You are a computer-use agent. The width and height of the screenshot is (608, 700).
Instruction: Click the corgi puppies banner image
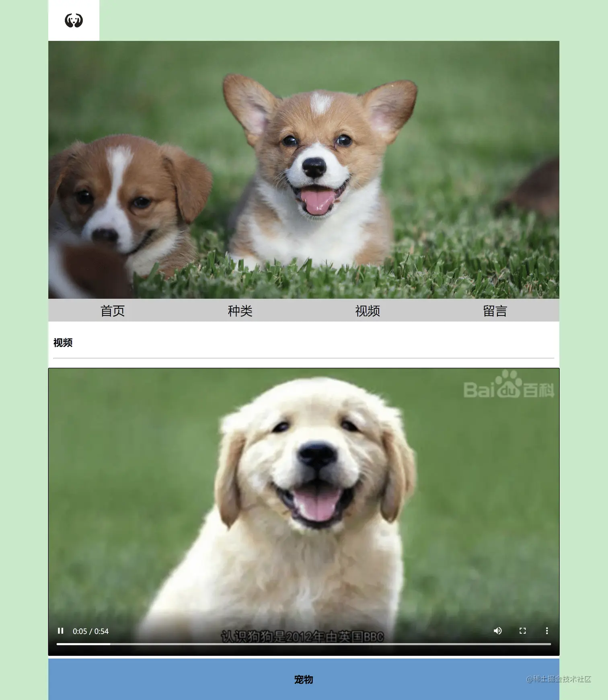click(304, 170)
